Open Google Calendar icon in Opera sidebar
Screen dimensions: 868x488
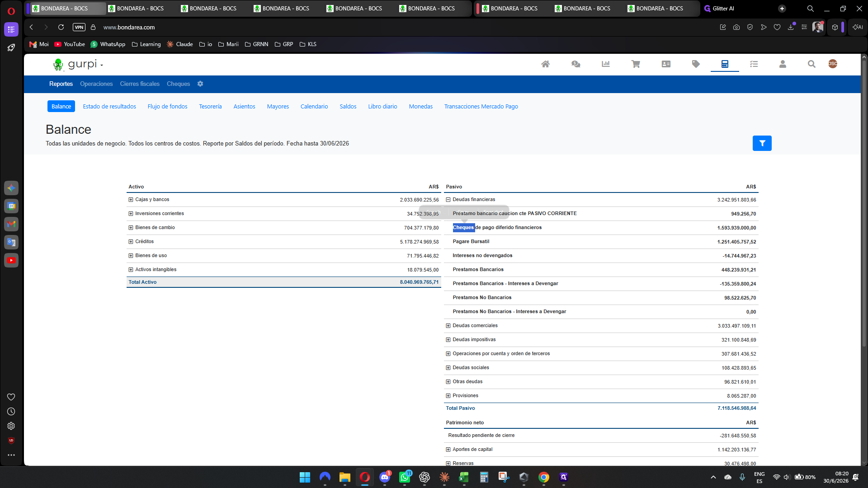point(11,206)
